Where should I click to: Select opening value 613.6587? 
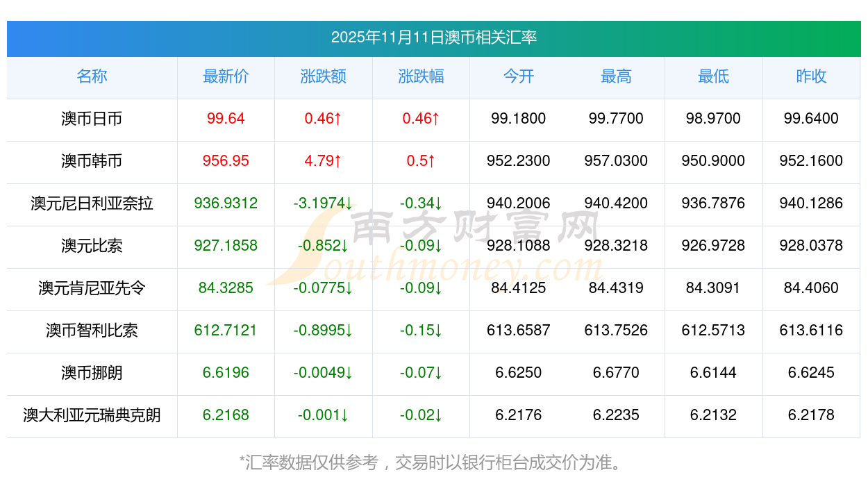pyautogui.click(x=519, y=331)
